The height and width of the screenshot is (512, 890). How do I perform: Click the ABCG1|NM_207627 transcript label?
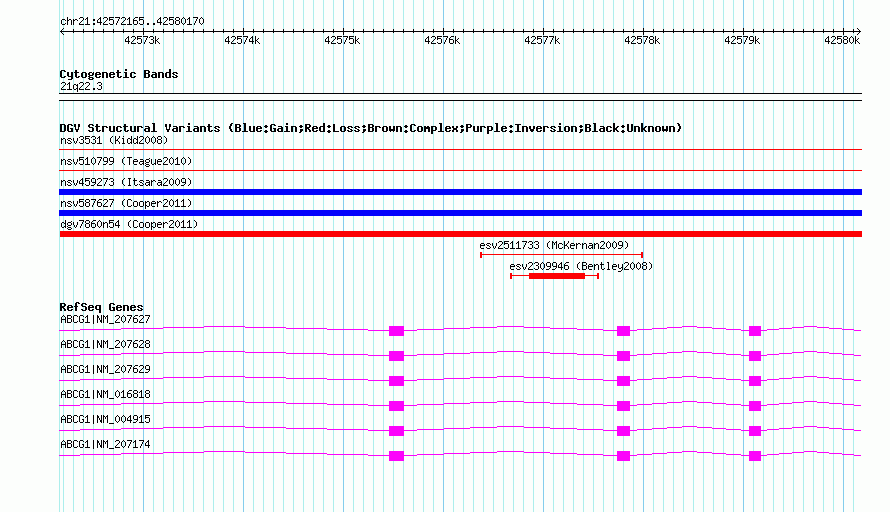click(105, 320)
